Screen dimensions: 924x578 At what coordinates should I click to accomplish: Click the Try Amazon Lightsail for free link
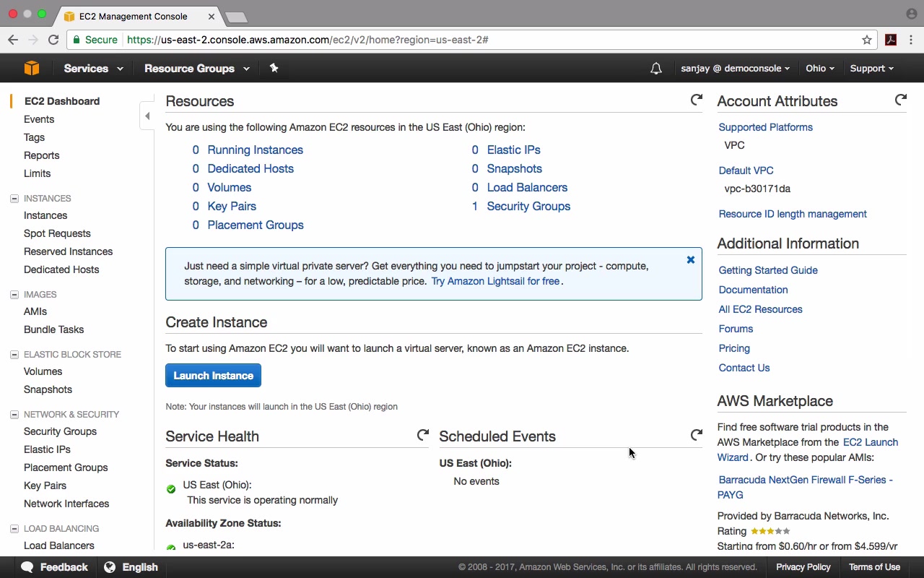[495, 281]
